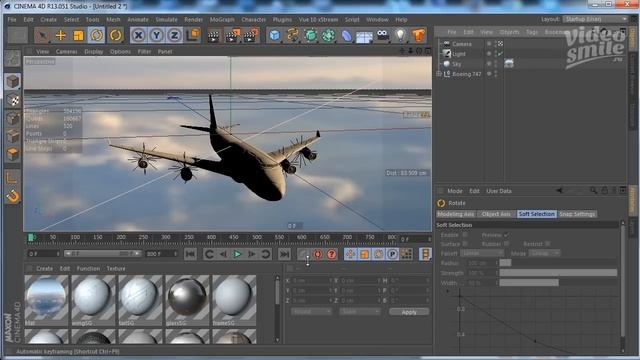Image resolution: width=640 pixels, height=360 pixels.
Task: Activate the Move tool
Action: click(x=60, y=36)
